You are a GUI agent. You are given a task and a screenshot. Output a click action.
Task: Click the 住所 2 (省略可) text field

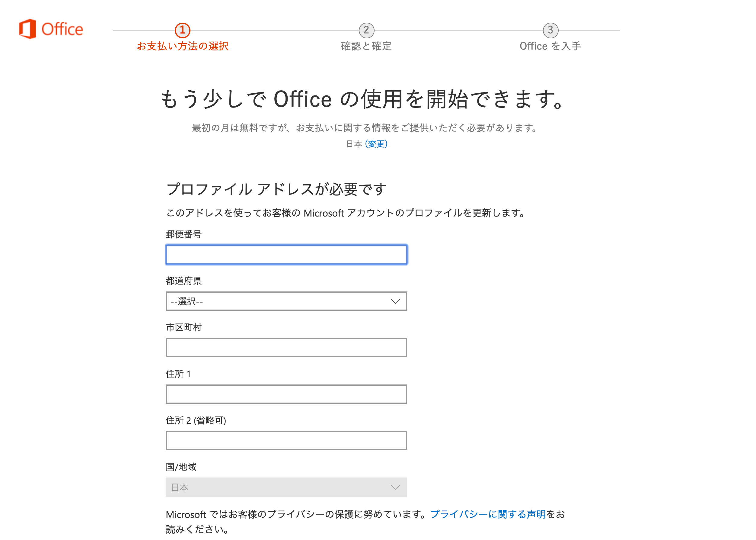[x=286, y=441]
